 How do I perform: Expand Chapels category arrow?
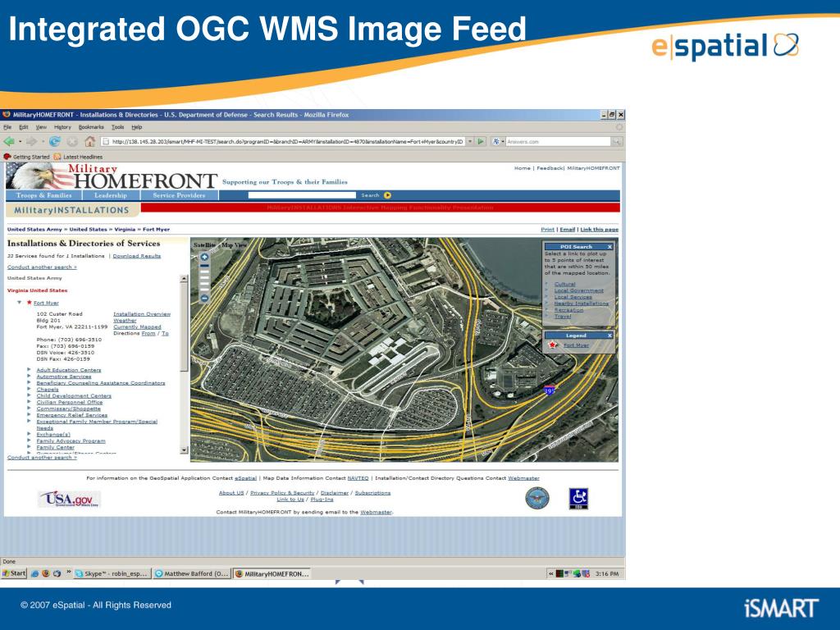[x=29, y=389]
